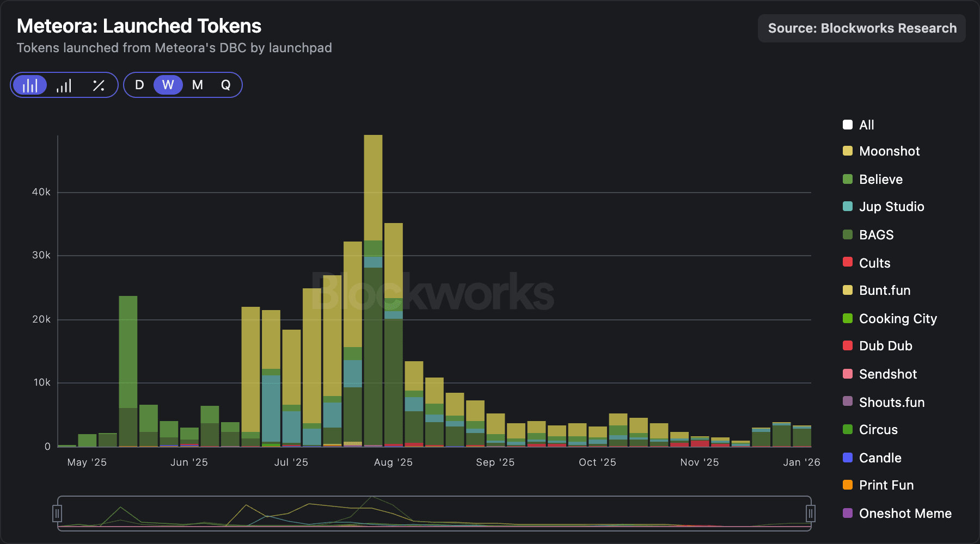The image size is (980, 544).
Task: Click the Print Fun orange legend icon
Action: 848,485
